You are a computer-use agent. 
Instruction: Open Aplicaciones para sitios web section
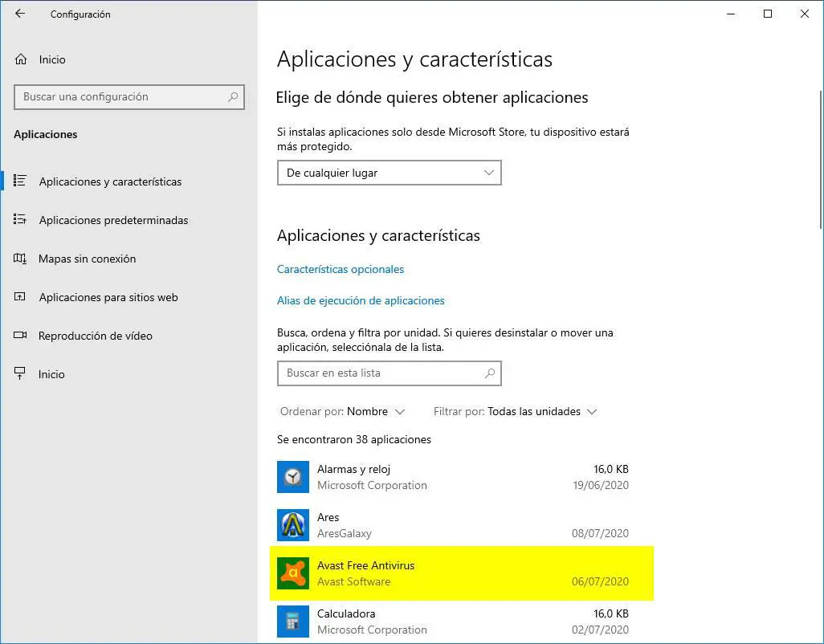pos(108,297)
